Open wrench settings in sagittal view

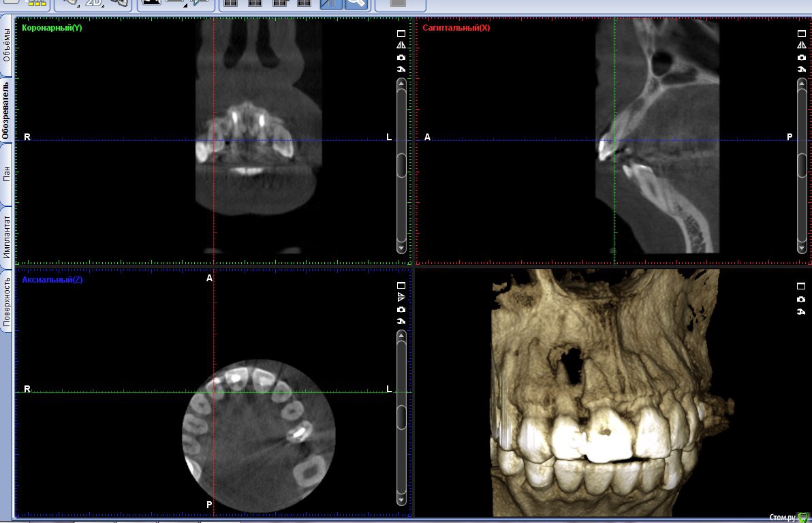pyautogui.click(x=801, y=69)
